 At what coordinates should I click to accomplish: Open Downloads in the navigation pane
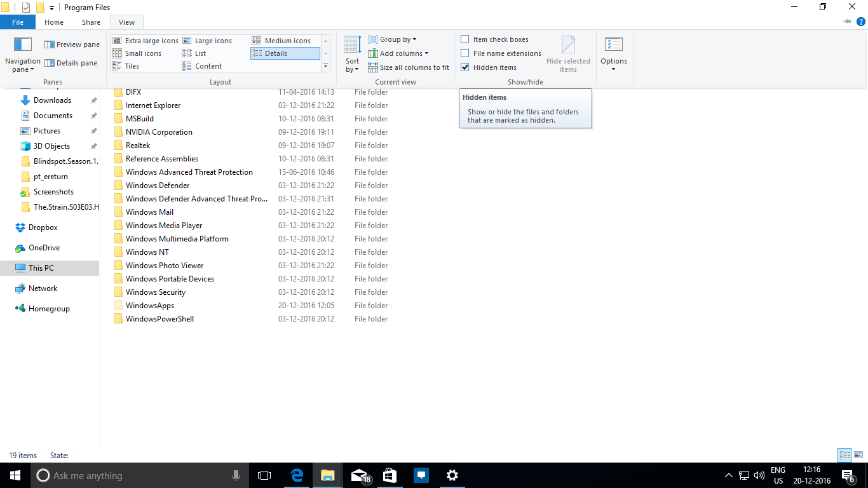point(52,100)
